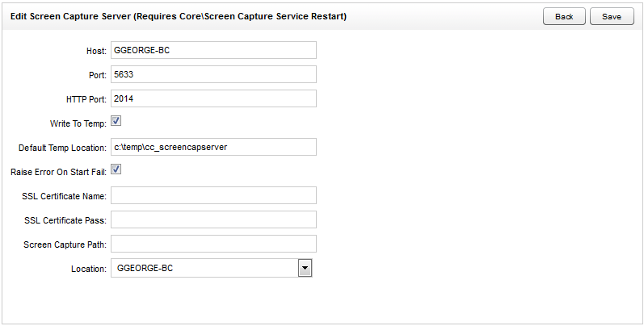The width and height of the screenshot is (644, 326).
Task: Save the screen capture server settings
Action: 612,17
